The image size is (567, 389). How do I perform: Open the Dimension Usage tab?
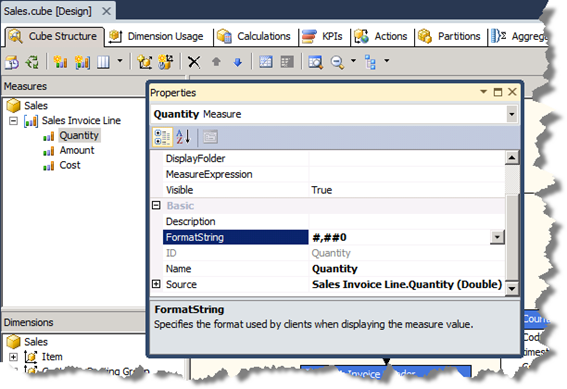click(x=157, y=37)
